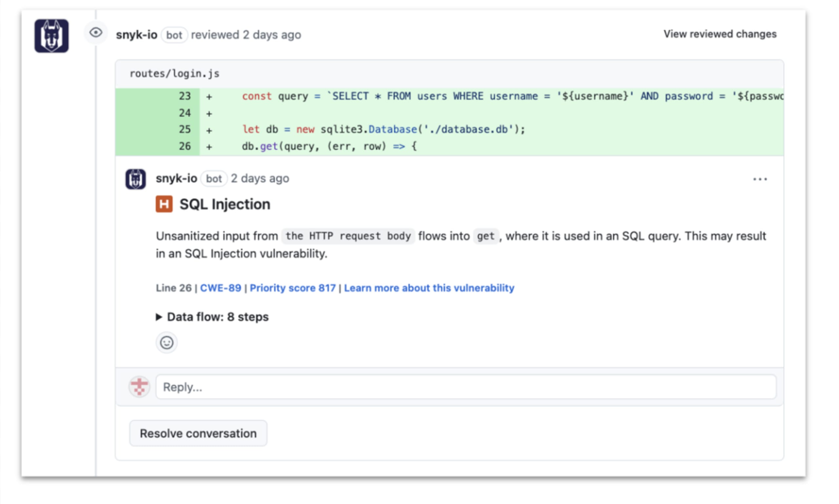Click your user avatar beside reply box
Viewport: 839px width, 504px height.
139,387
